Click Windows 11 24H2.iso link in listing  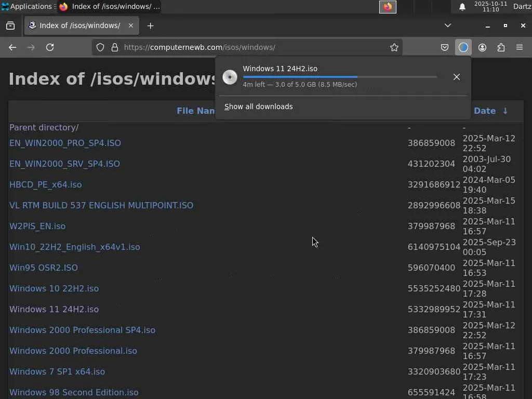pos(54,310)
